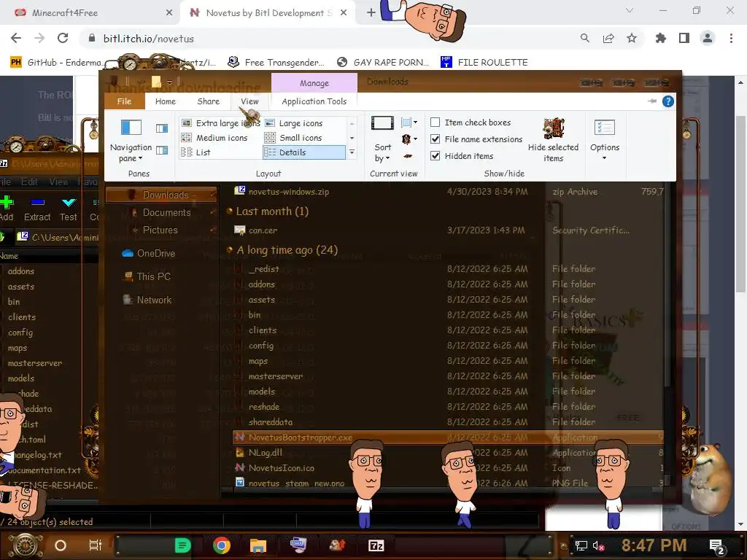Click Hide selected items
Viewport: 747px width, 560px height.
coord(553,141)
